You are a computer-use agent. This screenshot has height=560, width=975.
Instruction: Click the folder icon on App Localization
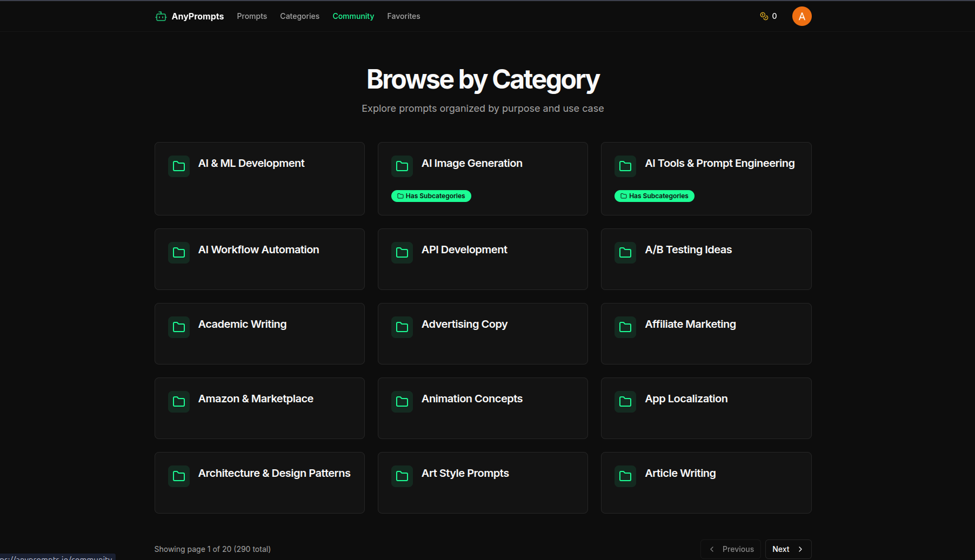coord(625,401)
